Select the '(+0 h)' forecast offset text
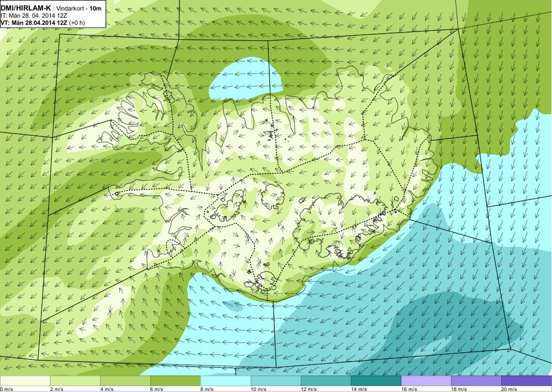 [x=77, y=23]
